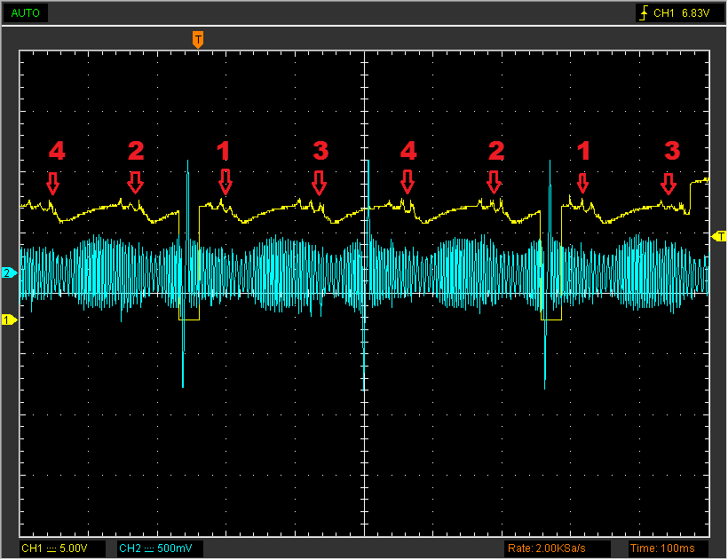Click the right-half red arrow under number 1
Screen dimensions: 728x560
(x=583, y=183)
